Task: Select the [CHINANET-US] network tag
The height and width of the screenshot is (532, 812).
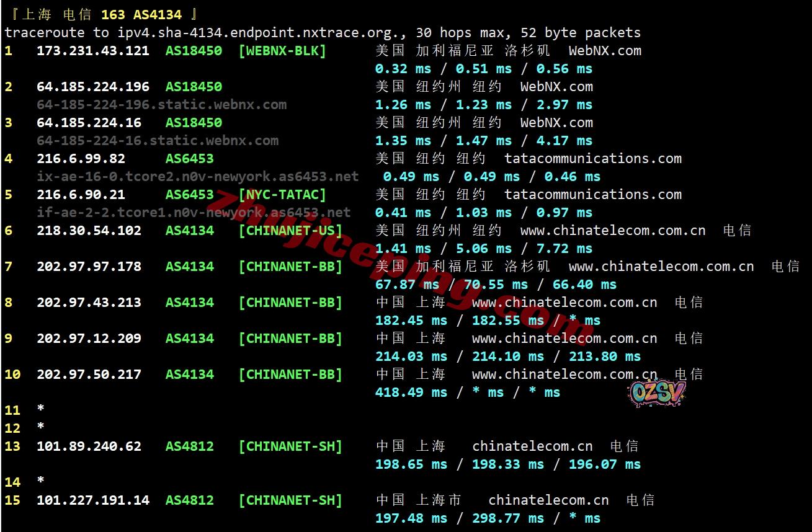Action: click(290, 231)
